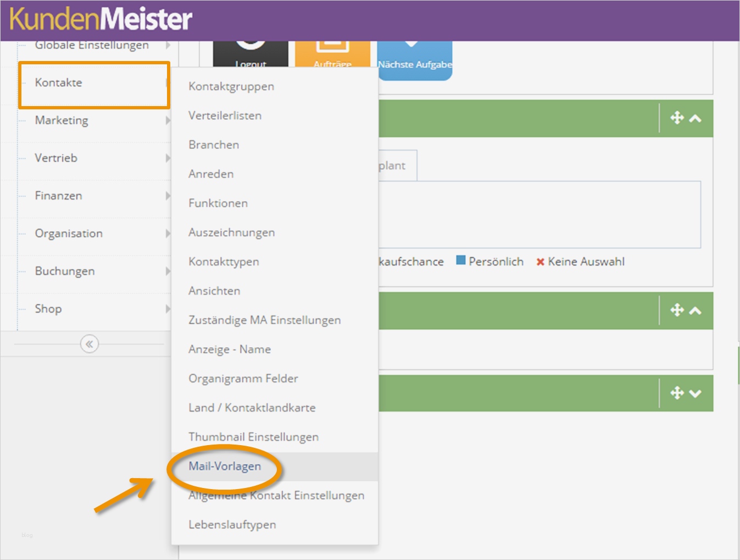This screenshot has width=740, height=560.
Task: Expand the Shop submenu arrow
Action: tap(168, 309)
